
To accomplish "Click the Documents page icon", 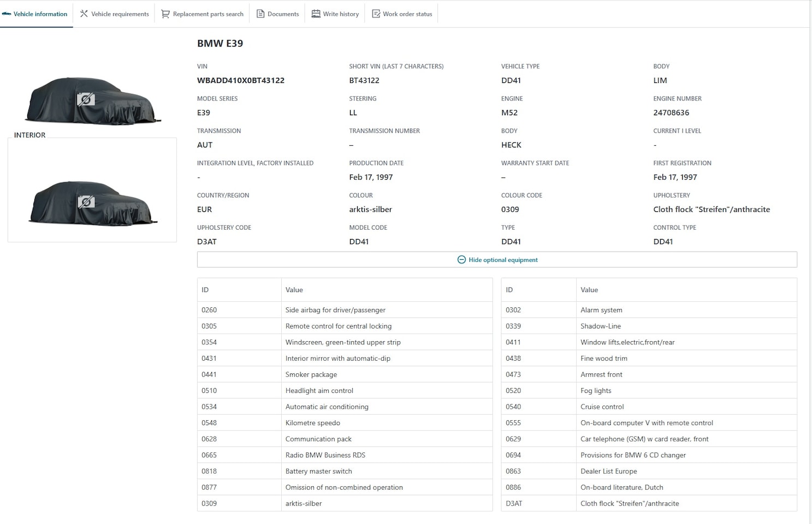I will [260, 14].
